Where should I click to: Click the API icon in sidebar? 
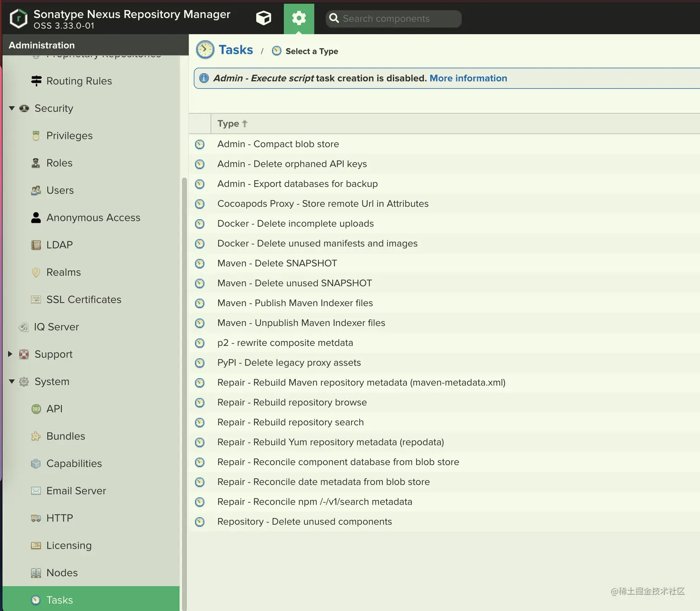point(36,409)
